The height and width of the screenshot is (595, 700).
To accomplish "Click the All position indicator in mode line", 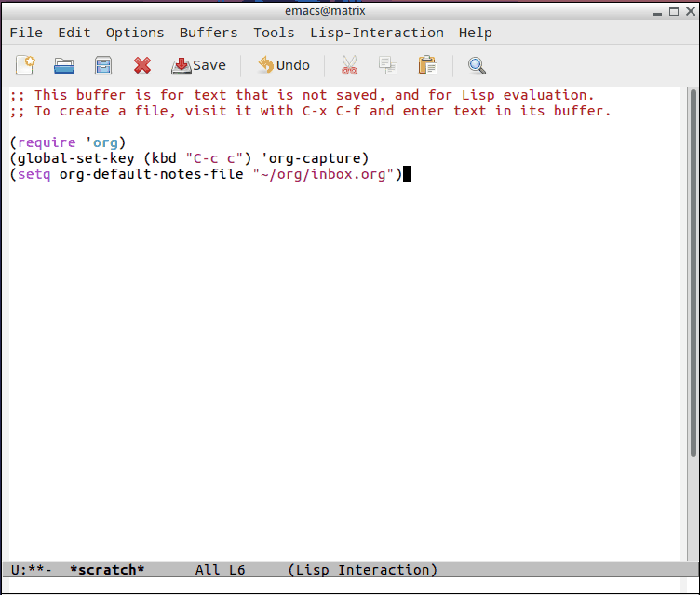I will pos(208,570).
